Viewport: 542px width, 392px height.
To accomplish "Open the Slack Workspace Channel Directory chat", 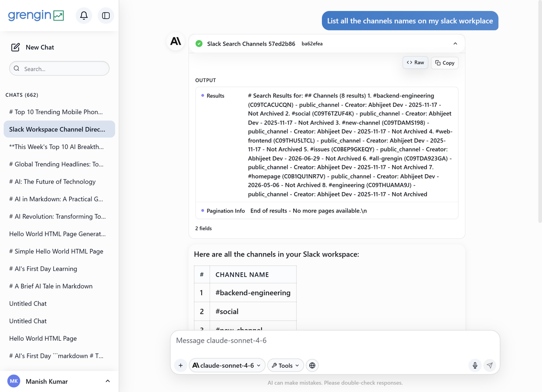I will point(59,129).
